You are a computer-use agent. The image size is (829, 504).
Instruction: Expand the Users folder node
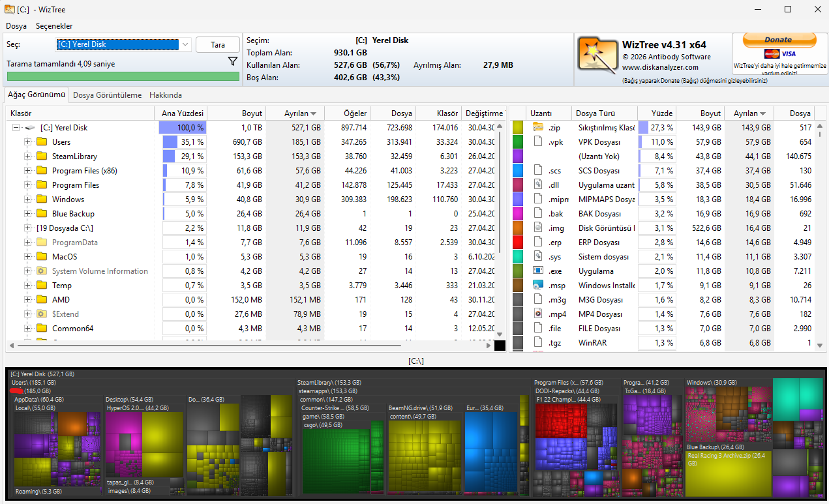click(28, 142)
